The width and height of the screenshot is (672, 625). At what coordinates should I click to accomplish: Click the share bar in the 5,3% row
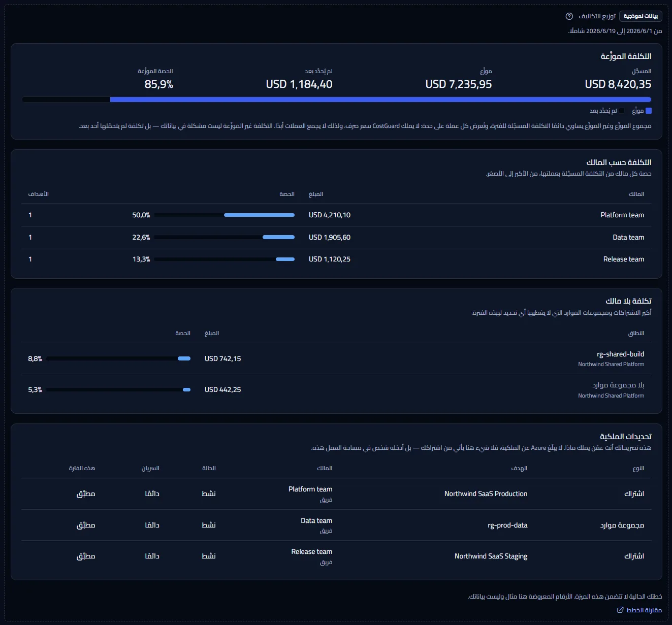pyautogui.click(x=118, y=390)
